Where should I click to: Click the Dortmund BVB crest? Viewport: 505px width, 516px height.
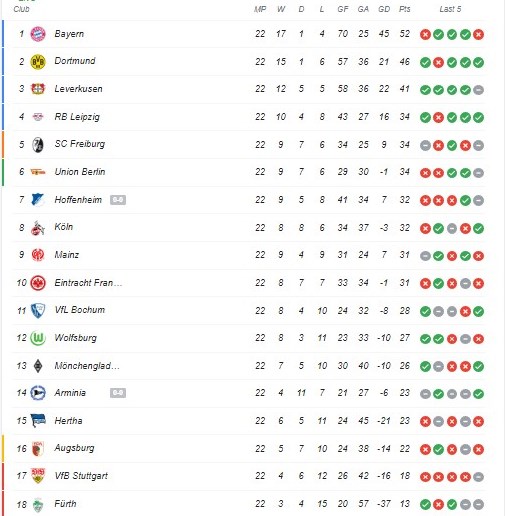(38, 62)
